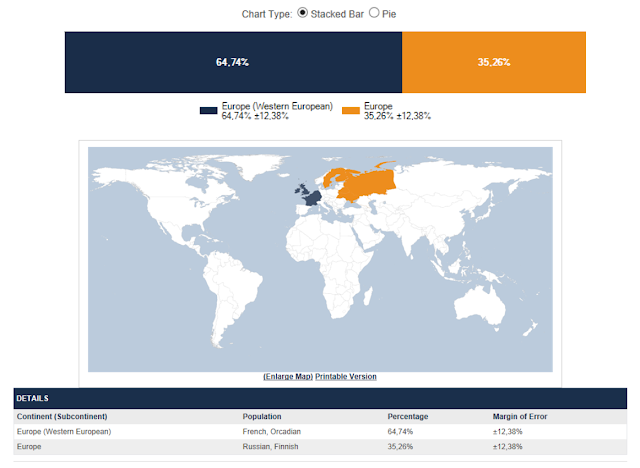Click the Chart Type label
This screenshot has height=468, width=640.
267,14
